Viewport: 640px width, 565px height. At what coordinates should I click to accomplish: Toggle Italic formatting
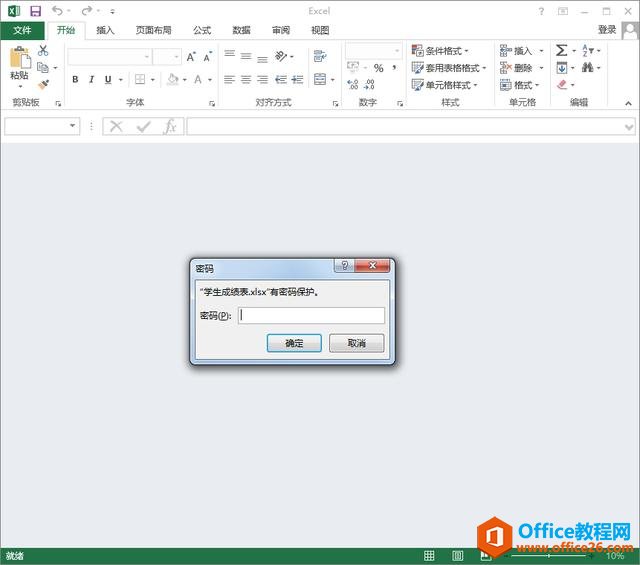[x=91, y=80]
